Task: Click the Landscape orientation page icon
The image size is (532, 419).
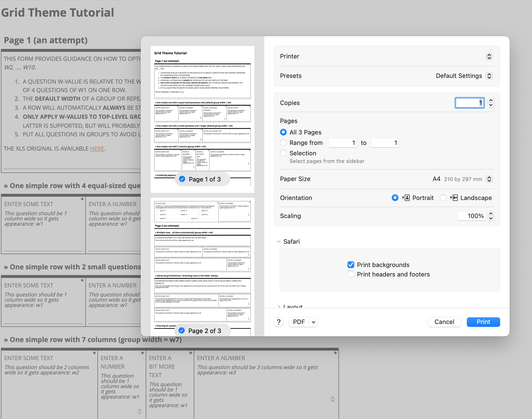Action: coord(454,198)
